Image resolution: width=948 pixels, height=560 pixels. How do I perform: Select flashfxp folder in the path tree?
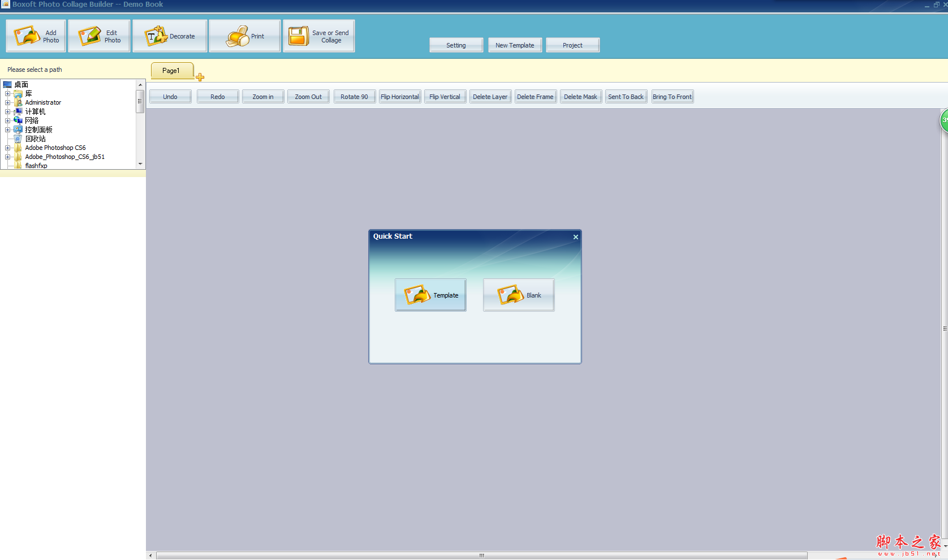36,166
